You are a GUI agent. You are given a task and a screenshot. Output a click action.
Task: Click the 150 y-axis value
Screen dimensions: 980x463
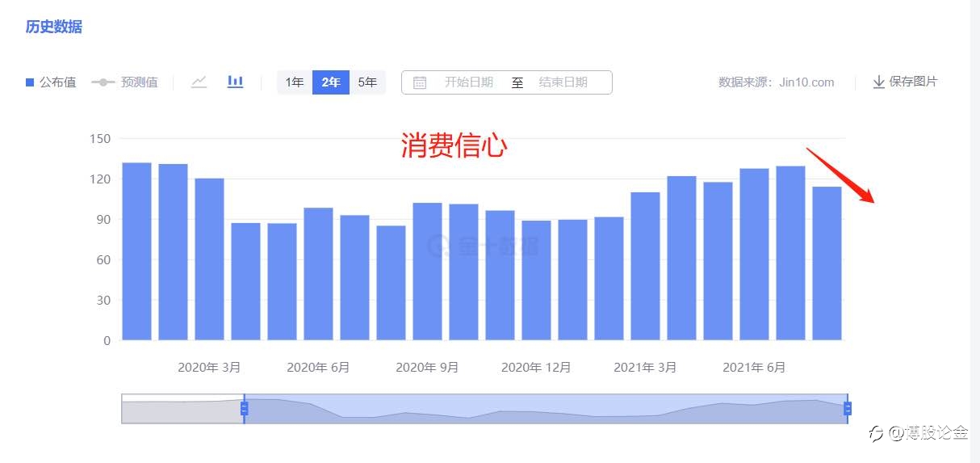100,139
